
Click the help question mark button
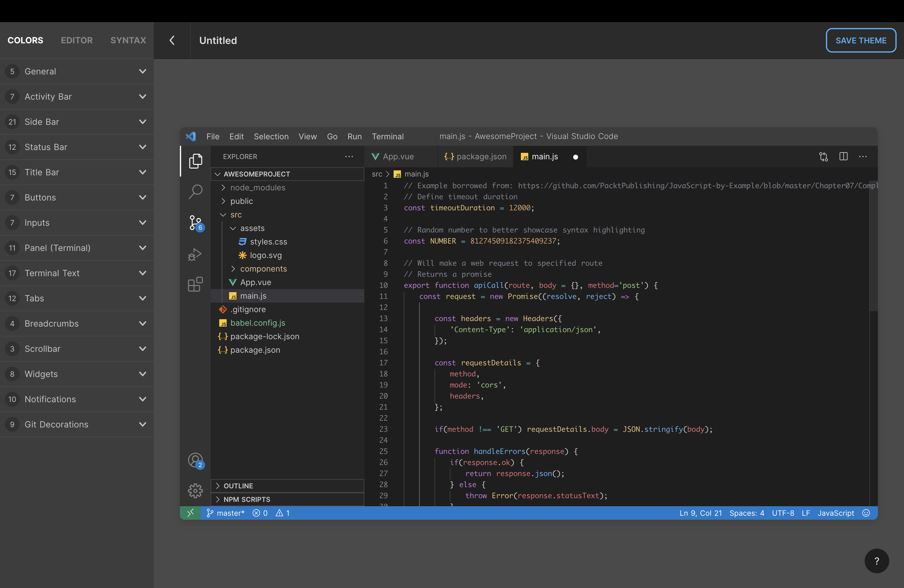(877, 561)
